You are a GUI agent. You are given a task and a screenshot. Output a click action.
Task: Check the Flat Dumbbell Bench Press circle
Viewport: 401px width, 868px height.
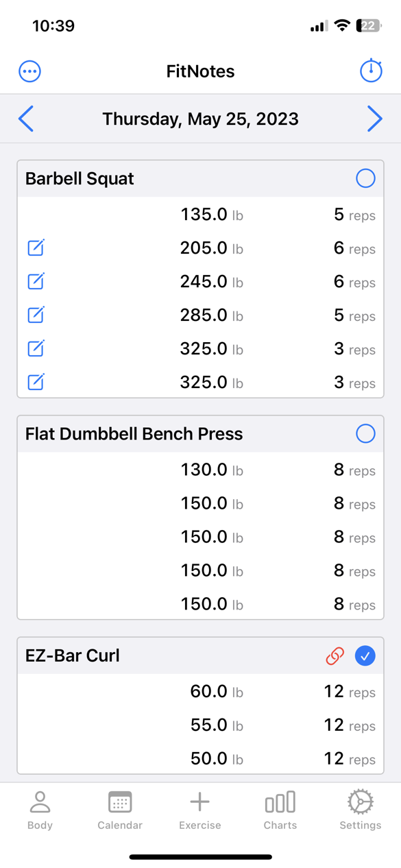pos(365,433)
